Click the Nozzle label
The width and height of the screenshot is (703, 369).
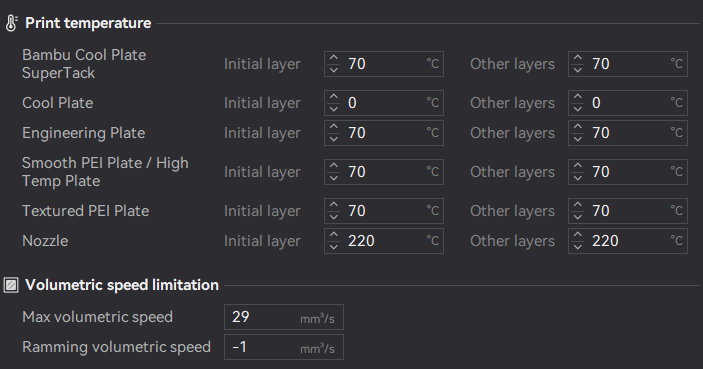(x=45, y=241)
